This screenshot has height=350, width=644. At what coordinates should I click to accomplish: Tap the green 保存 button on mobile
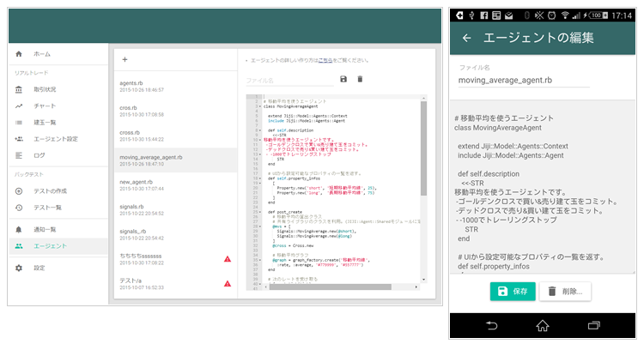point(513,292)
